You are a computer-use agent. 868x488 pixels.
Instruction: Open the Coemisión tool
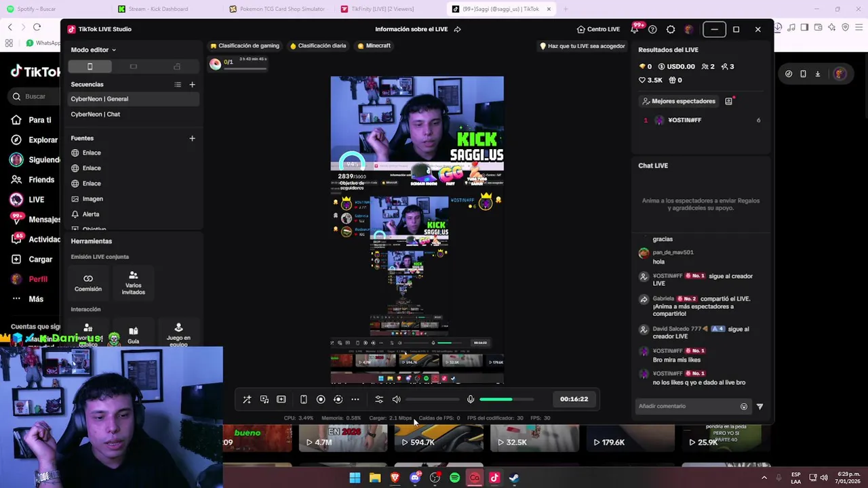(88, 283)
